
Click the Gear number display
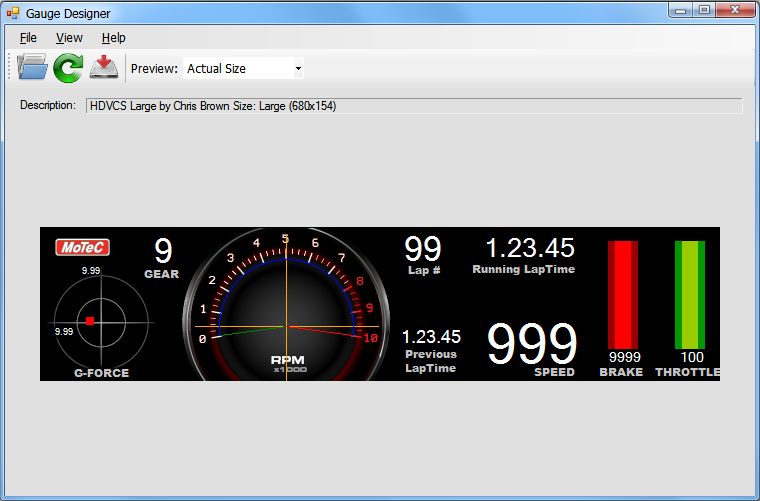pyautogui.click(x=163, y=250)
